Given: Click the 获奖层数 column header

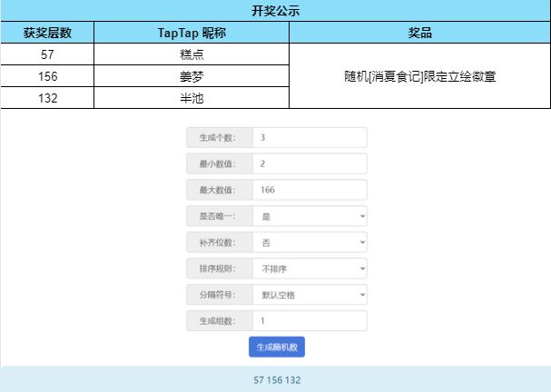Looking at the screenshot, I should tap(47, 33).
